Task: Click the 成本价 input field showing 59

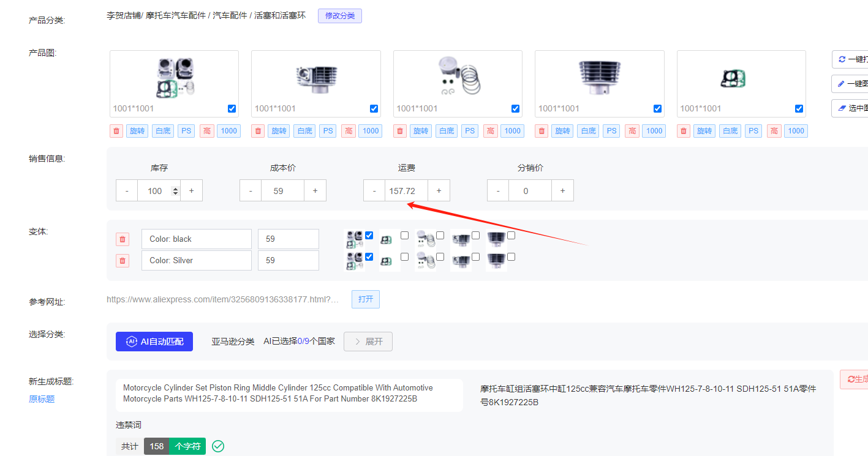Action: pyautogui.click(x=282, y=191)
